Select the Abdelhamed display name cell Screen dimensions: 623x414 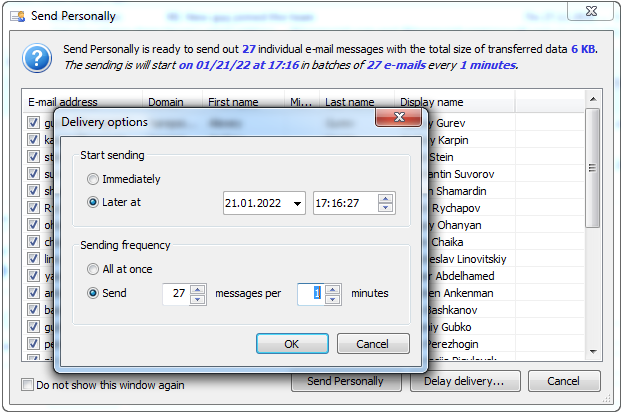point(471,276)
